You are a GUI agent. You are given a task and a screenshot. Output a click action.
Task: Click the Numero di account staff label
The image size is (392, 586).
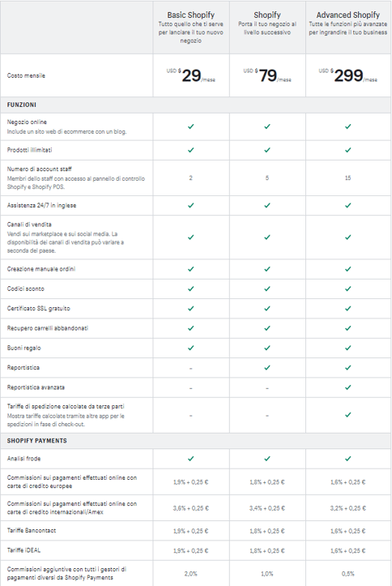pyautogui.click(x=39, y=169)
